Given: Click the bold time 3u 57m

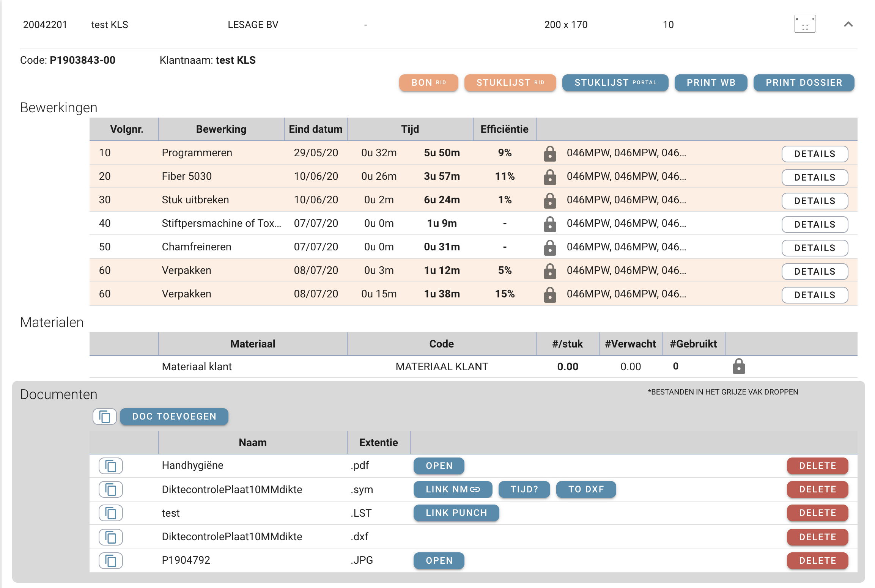Looking at the screenshot, I should point(442,176).
